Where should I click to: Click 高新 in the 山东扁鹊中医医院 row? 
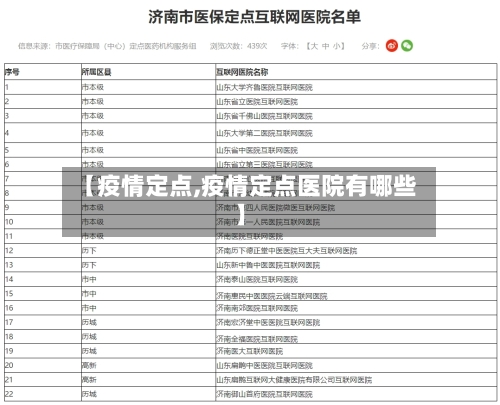point(89,366)
